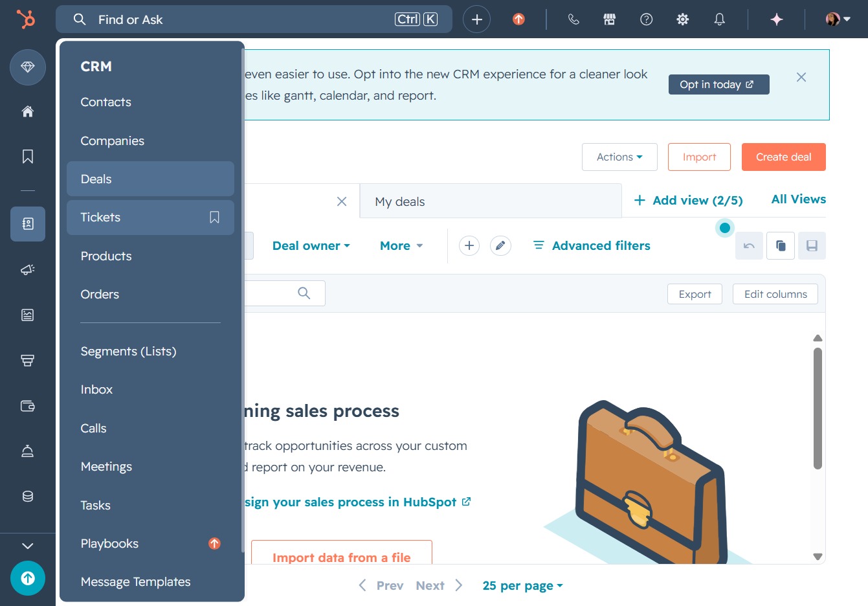Screen dimensions: 868x606
Task: Click the undo view changes icon
Action: coord(749,246)
